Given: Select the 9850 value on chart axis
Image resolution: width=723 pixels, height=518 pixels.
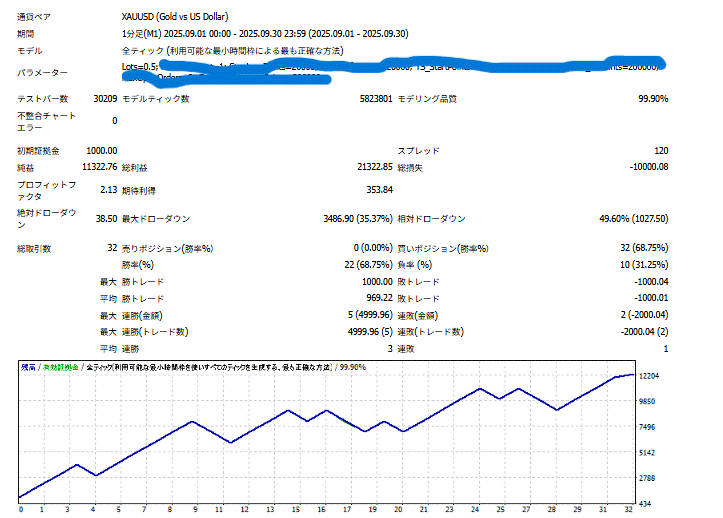Looking at the screenshot, I should pyautogui.click(x=647, y=401).
